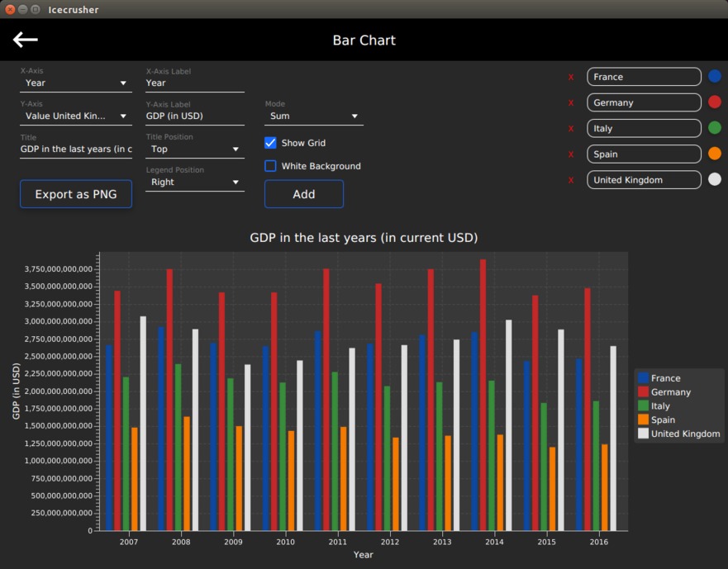Expand the Legend Position dropdown

195,182
